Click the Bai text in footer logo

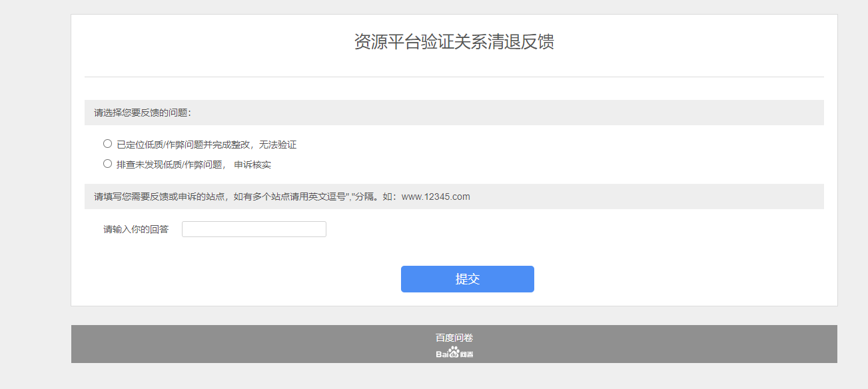click(442, 354)
